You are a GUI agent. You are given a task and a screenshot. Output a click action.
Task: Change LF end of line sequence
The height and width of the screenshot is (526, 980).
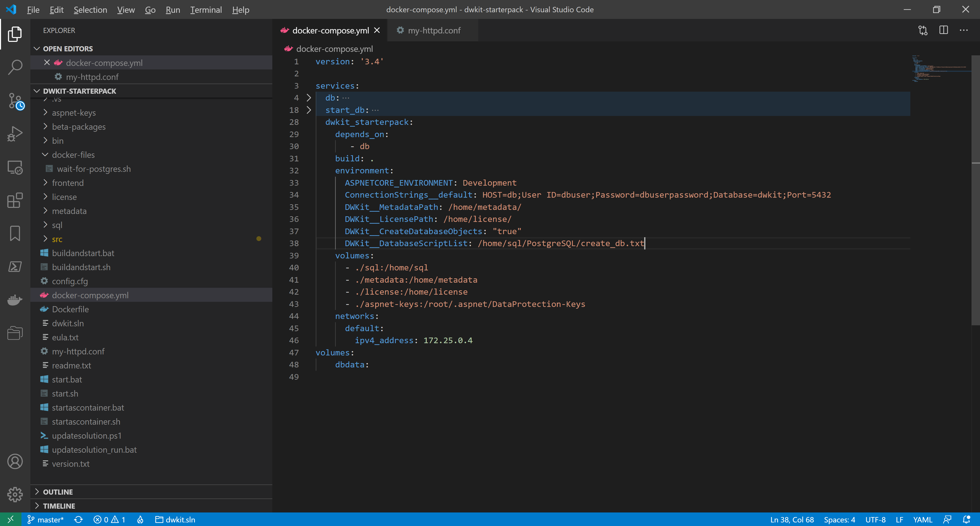point(899,520)
